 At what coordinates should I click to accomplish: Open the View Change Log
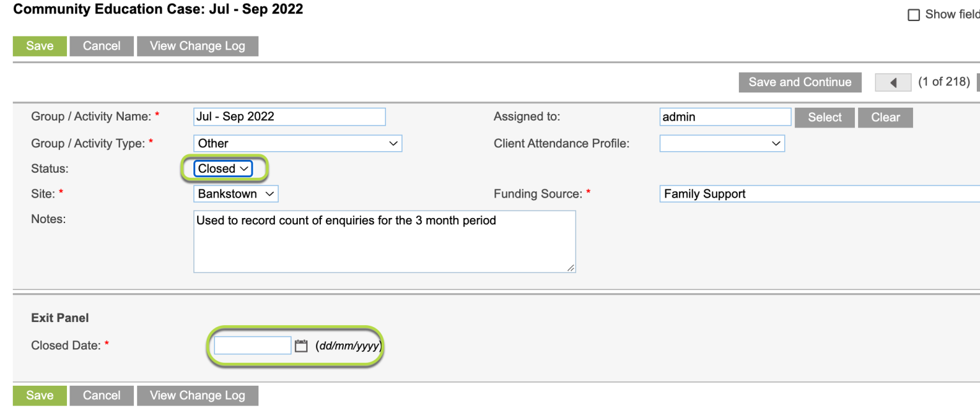pyautogui.click(x=197, y=45)
